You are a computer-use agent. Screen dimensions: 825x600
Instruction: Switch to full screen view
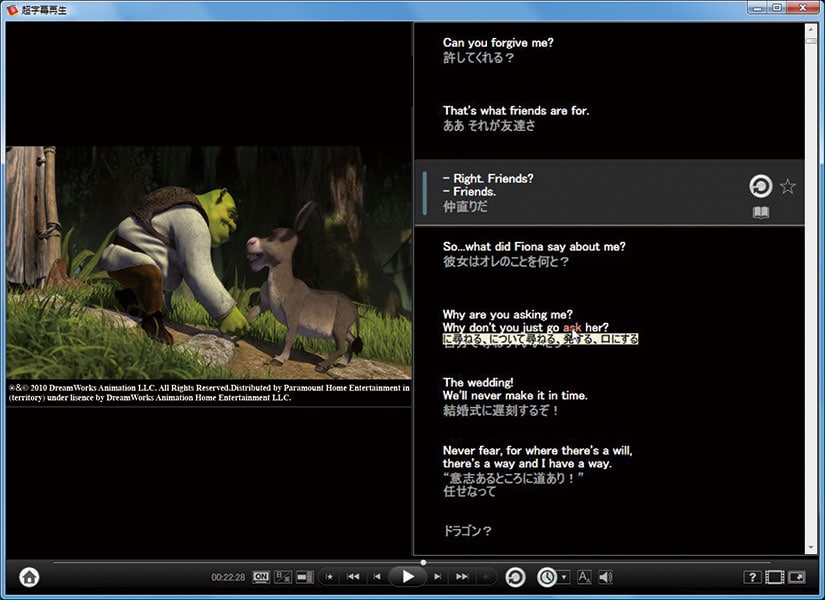[x=774, y=577]
